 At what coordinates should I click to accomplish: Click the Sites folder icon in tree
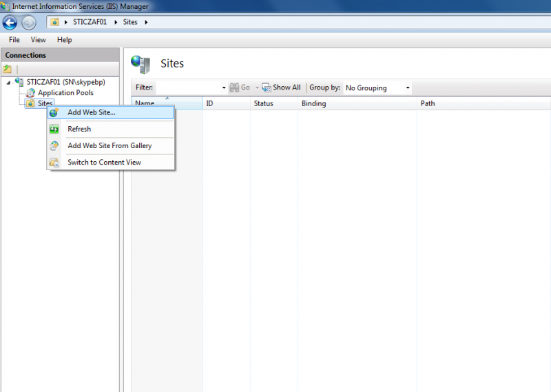tap(30, 103)
